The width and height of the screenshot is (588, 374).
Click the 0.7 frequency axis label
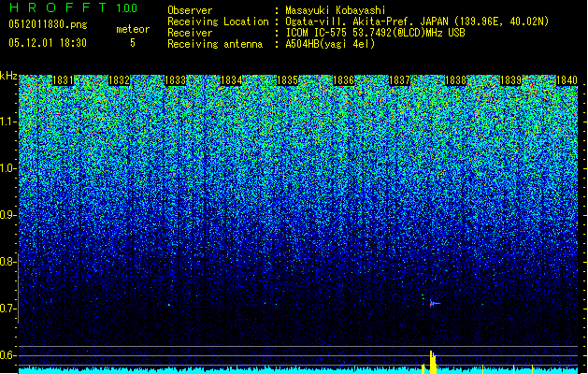[8, 309]
